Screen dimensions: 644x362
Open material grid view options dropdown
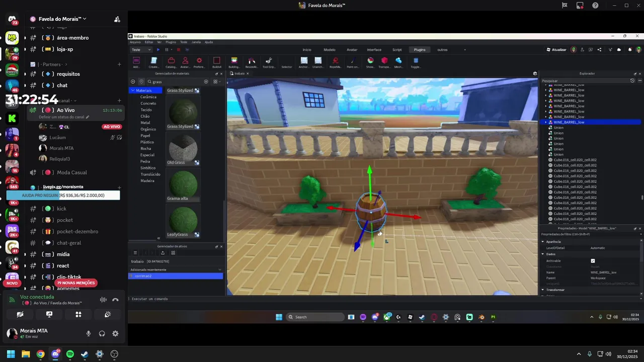click(x=217, y=81)
